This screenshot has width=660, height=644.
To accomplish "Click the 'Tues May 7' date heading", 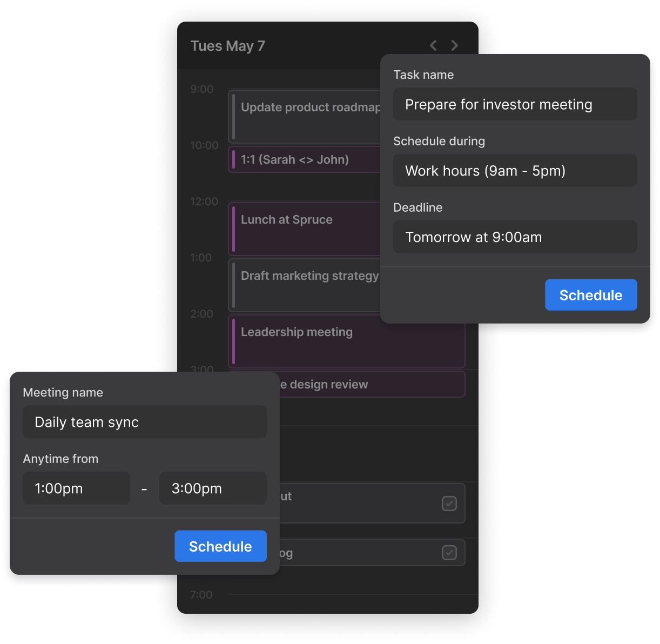I will point(228,46).
